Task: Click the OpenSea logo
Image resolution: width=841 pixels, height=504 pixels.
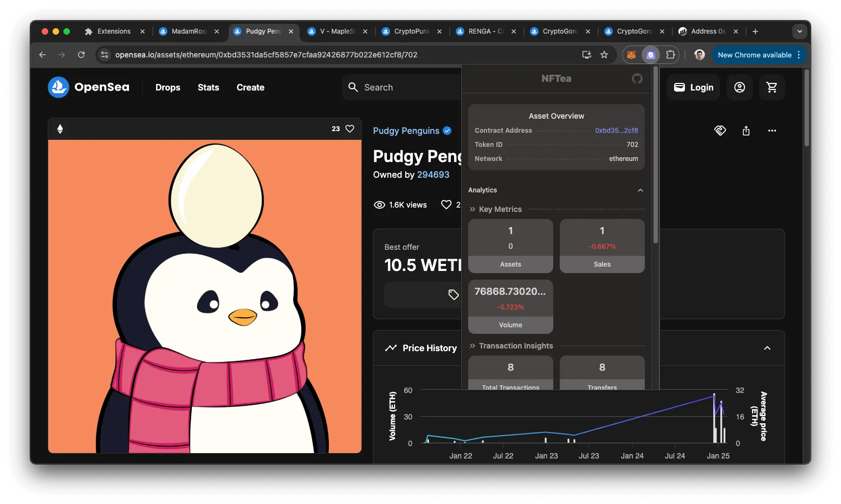Action: coord(89,87)
